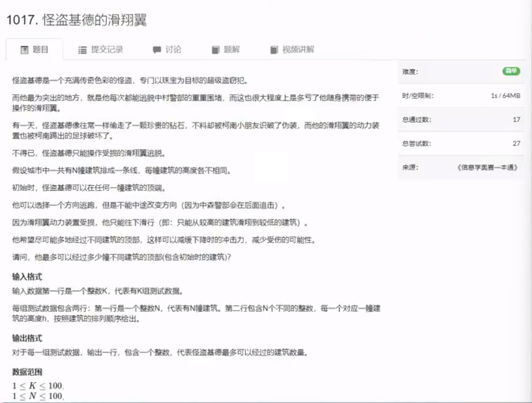532x403 pixels.
Task: Click the 题目 tab icon
Action: coord(24,50)
